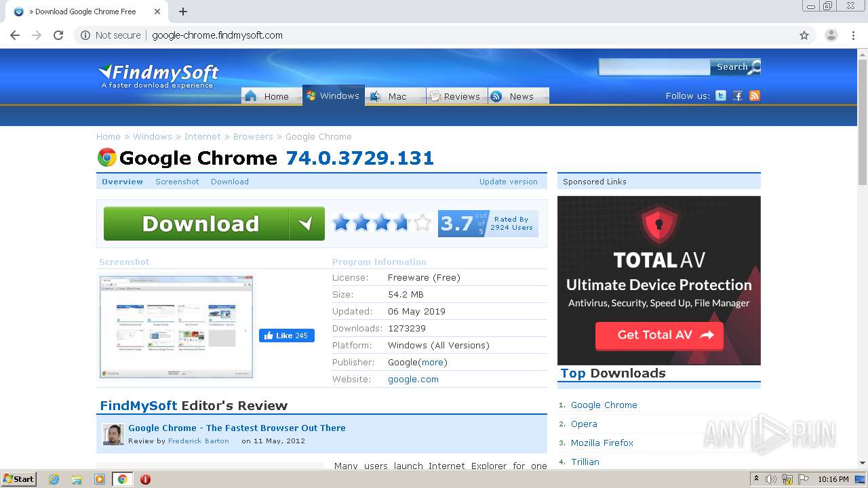
Task: Click the Facebook Like 245 button
Action: pyautogui.click(x=286, y=335)
